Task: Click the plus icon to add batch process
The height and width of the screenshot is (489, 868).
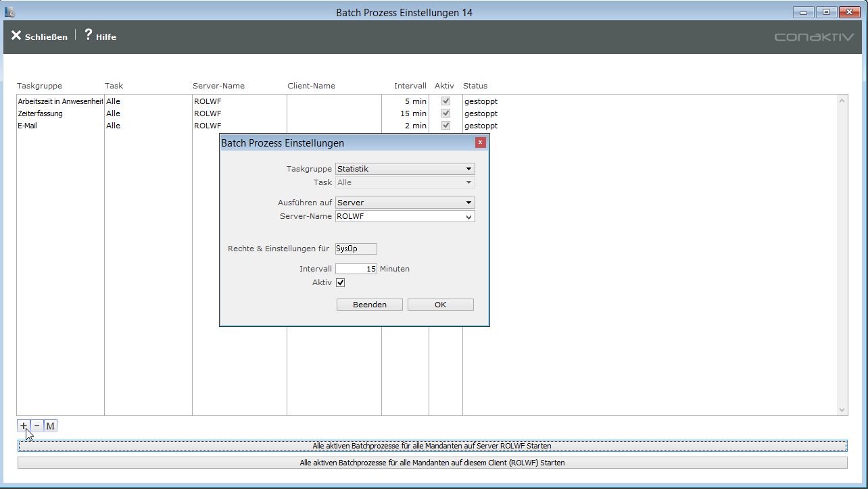Action: [24, 426]
